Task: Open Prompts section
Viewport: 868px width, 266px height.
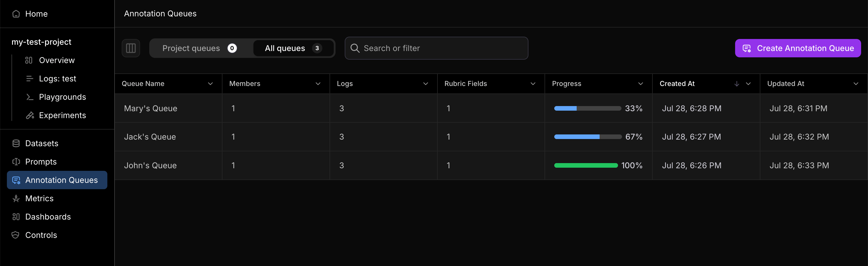Action: [41, 162]
